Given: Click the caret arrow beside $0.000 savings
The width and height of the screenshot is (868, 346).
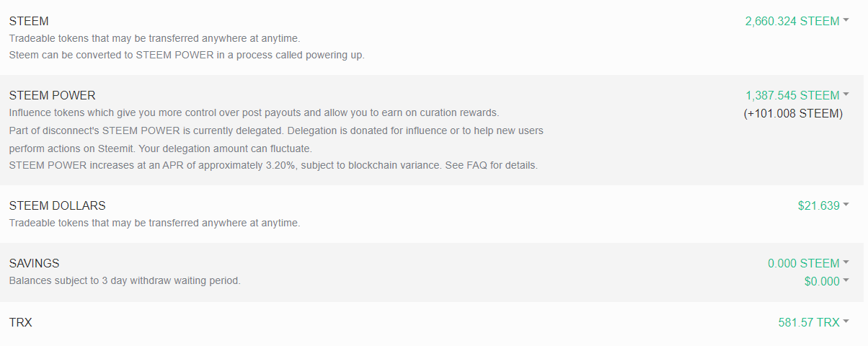Looking at the screenshot, I should 846,280.
